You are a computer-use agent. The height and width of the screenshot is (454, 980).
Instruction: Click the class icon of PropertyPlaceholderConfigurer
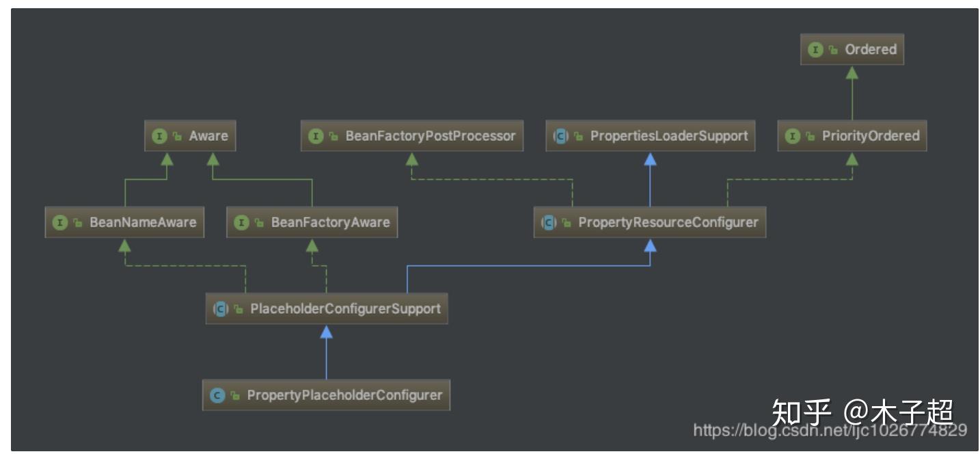click(217, 396)
